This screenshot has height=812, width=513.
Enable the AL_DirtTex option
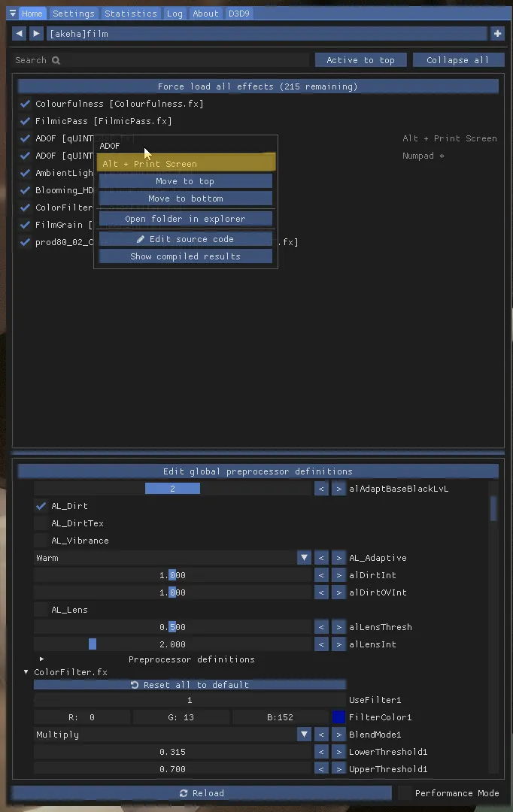click(41, 523)
